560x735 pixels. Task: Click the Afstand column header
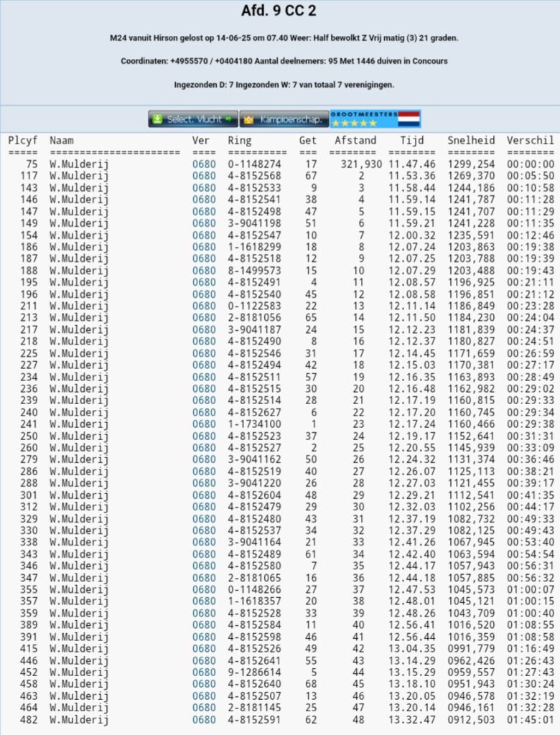pos(355,141)
